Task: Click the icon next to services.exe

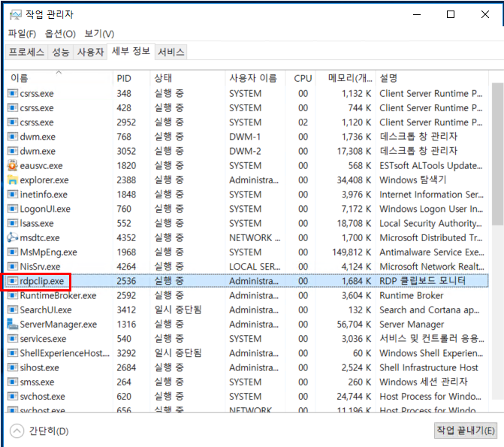Action: 12,338
